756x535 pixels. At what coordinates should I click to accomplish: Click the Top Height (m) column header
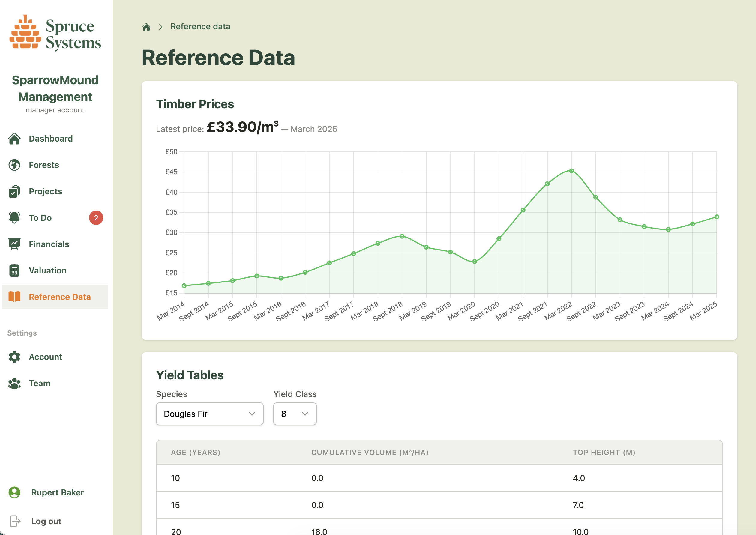pyautogui.click(x=604, y=452)
